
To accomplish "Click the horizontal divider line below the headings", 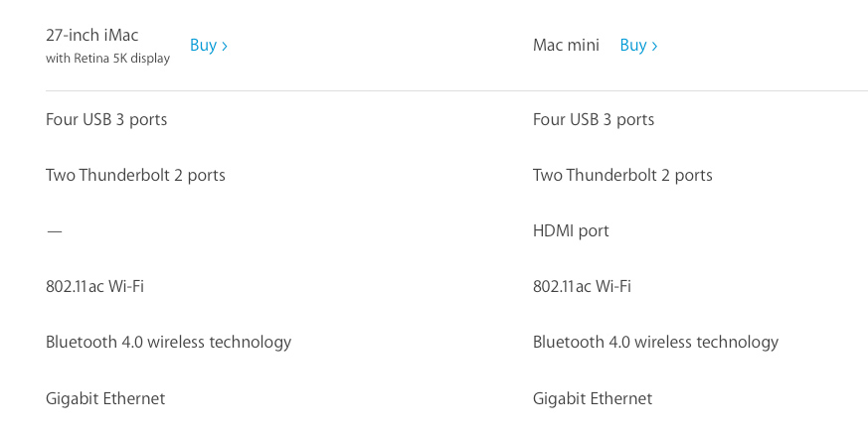I will 456,90.
